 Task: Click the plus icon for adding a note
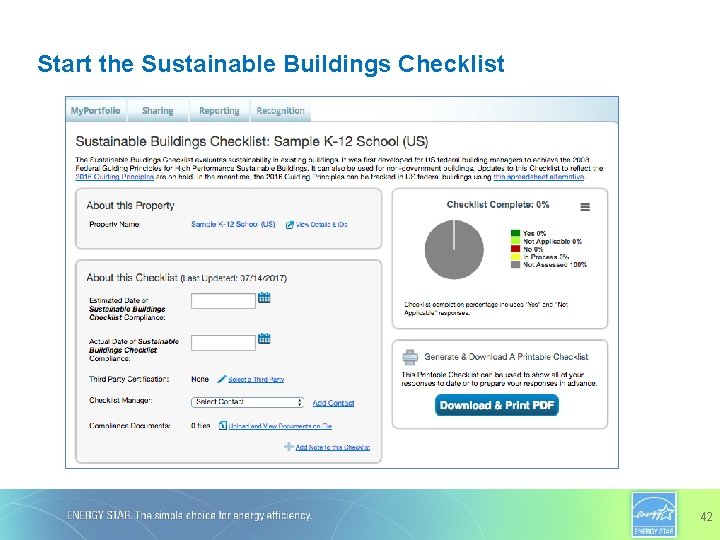289,446
